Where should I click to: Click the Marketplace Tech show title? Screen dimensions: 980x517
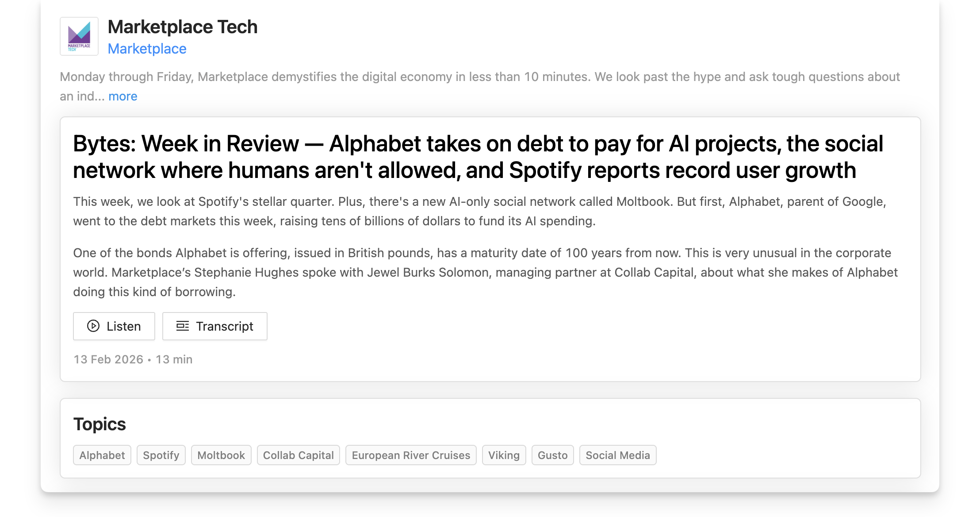[183, 27]
